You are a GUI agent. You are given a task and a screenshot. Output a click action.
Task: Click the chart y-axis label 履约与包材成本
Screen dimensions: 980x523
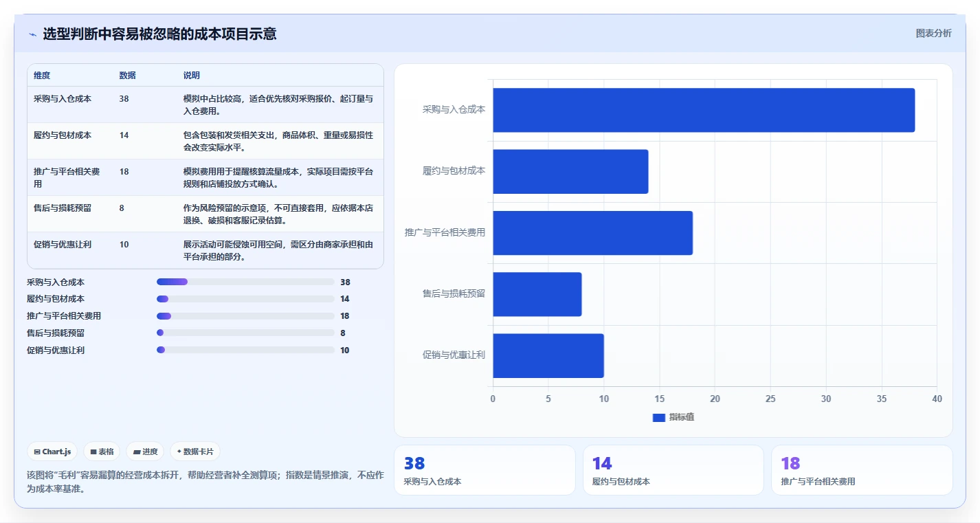click(454, 170)
